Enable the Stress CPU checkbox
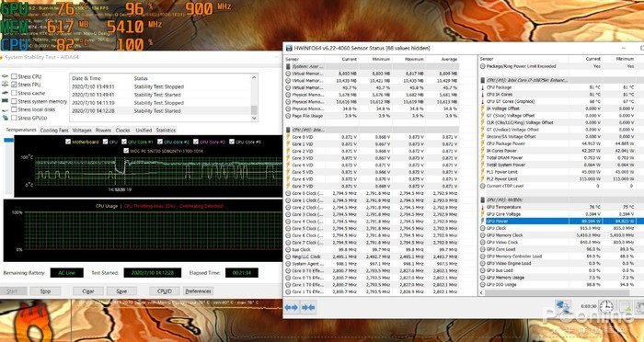 [x=14, y=76]
